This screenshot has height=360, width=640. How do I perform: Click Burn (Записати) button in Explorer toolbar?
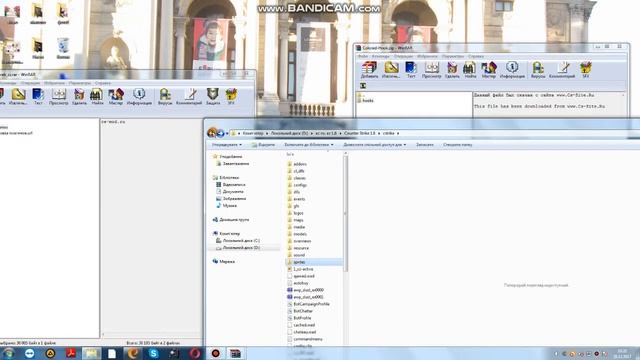click(x=424, y=145)
